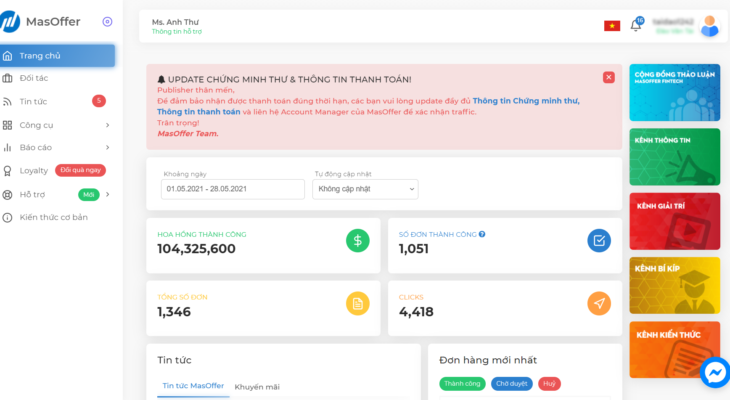Click the award ribbon icon beside Loyalty
Screen dimensions: 730x400
tap(7, 170)
